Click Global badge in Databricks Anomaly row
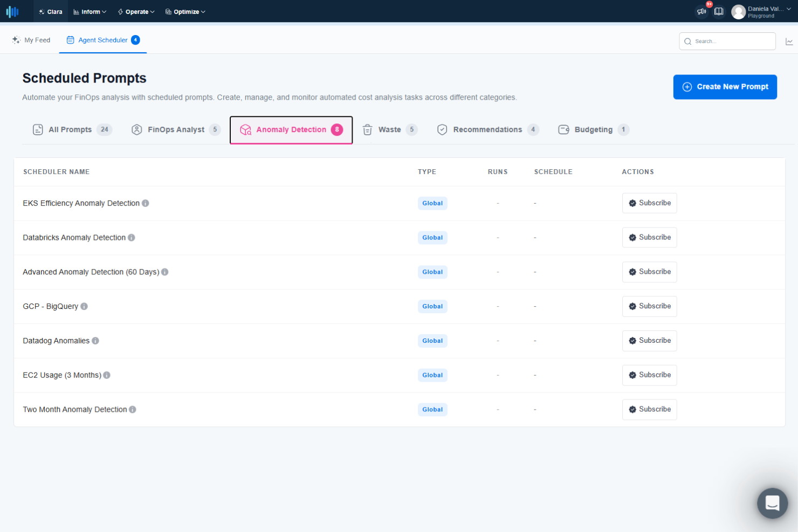Image resolution: width=798 pixels, height=532 pixels. click(x=432, y=238)
